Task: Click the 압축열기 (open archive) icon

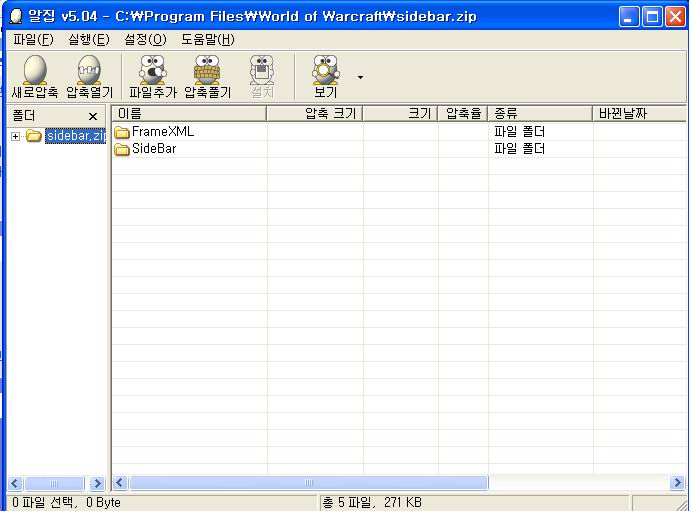Action: (89, 70)
